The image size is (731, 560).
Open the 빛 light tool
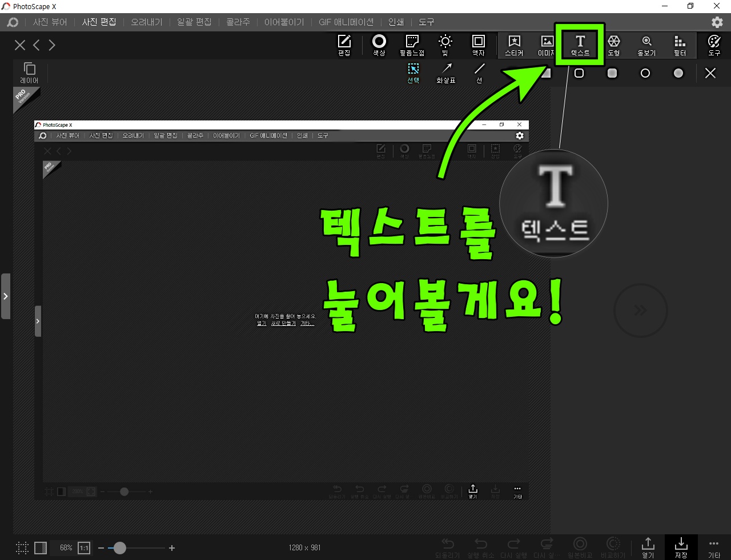(x=445, y=45)
